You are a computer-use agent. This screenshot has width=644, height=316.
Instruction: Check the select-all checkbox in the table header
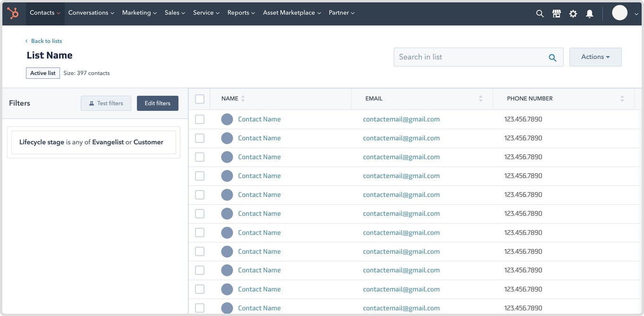tap(200, 99)
